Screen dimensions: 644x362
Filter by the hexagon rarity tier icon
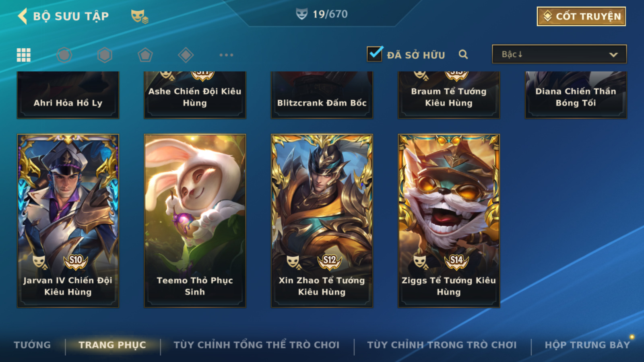105,55
